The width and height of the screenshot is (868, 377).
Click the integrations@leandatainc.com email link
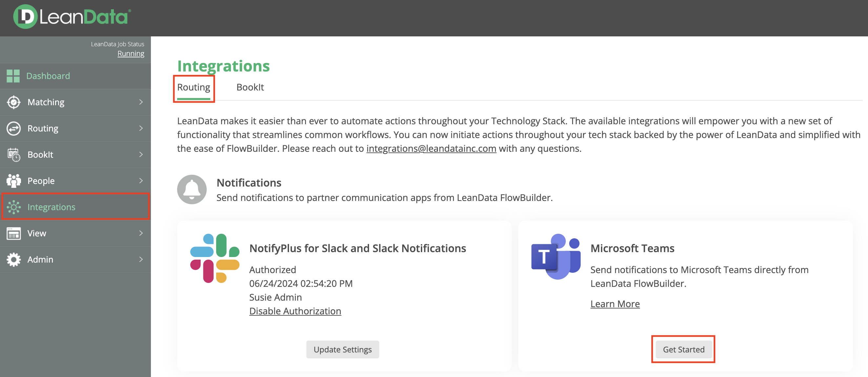431,149
